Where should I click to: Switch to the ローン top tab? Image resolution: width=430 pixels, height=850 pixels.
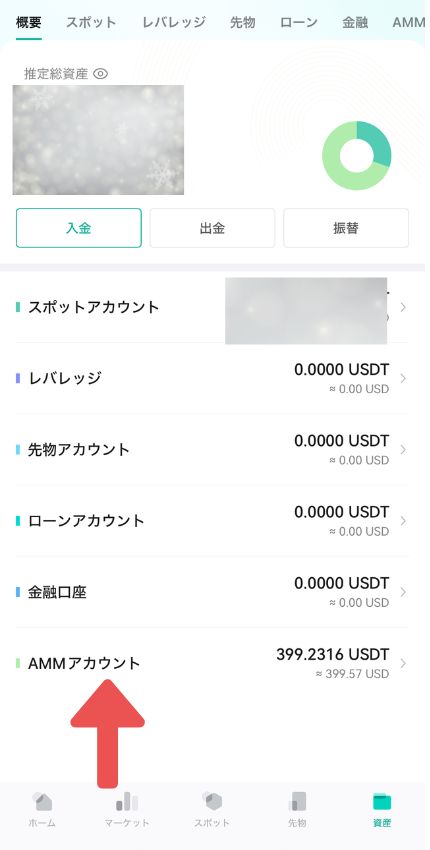click(x=299, y=22)
